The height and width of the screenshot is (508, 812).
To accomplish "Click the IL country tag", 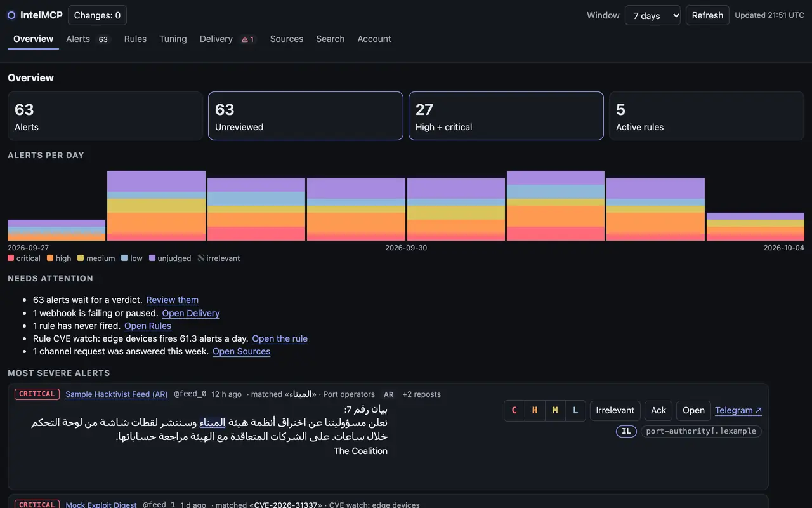I will click(626, 431).
